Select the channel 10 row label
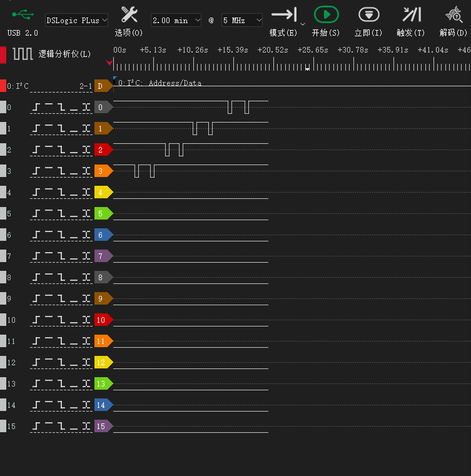Viewport: 471px width, 476px height. tap(11, 320)
